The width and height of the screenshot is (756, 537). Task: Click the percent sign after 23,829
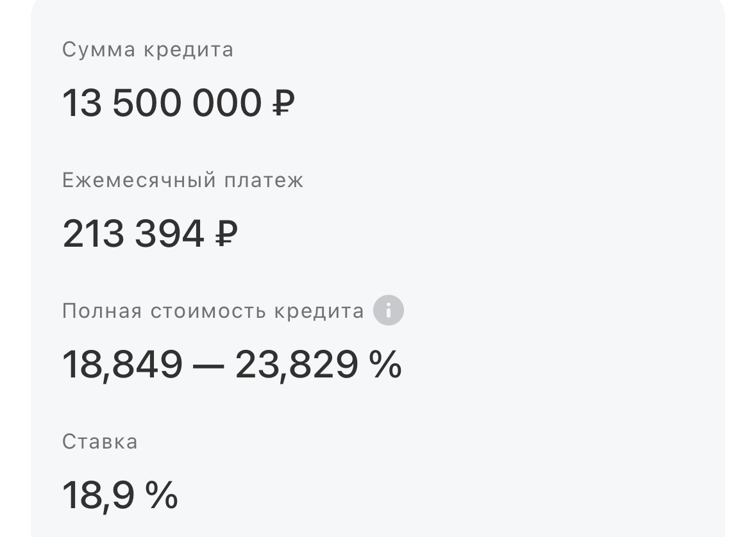pos(385,364)
